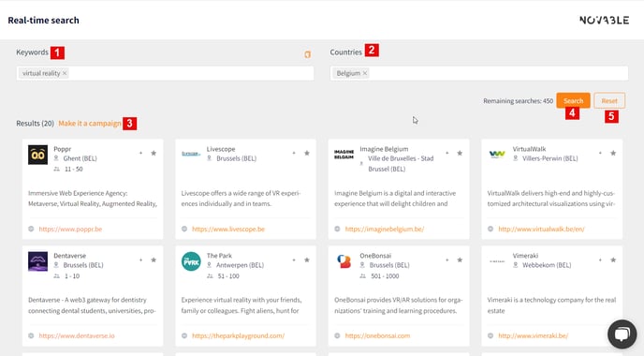Screen dimensions: 644x356
Task: Star the Dentaverse company card
Action: coord(154,260)
